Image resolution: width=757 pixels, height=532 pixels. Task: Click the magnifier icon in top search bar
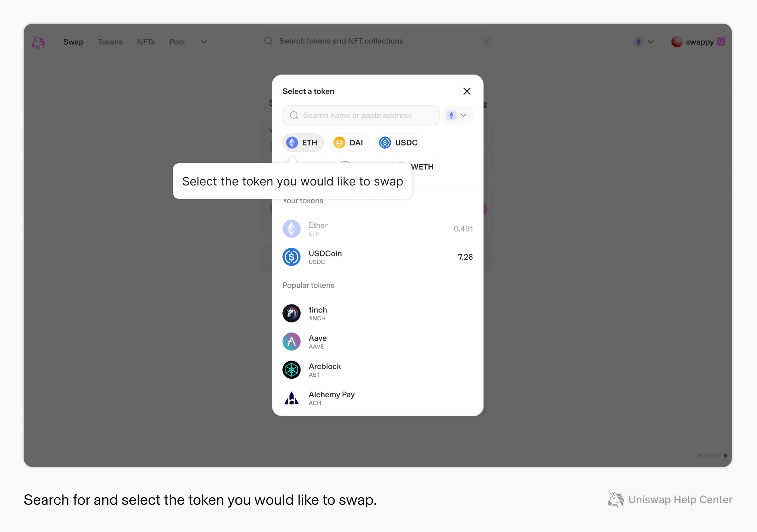tap(268, 41)
